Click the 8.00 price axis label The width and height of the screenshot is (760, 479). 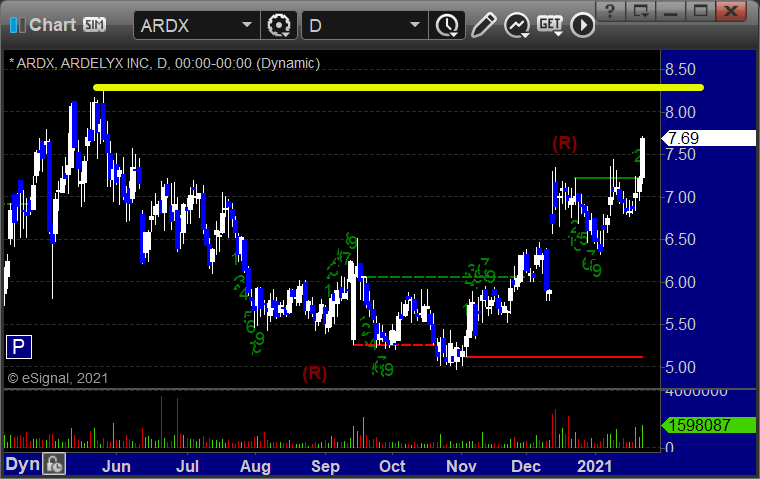tap(681, 112)
